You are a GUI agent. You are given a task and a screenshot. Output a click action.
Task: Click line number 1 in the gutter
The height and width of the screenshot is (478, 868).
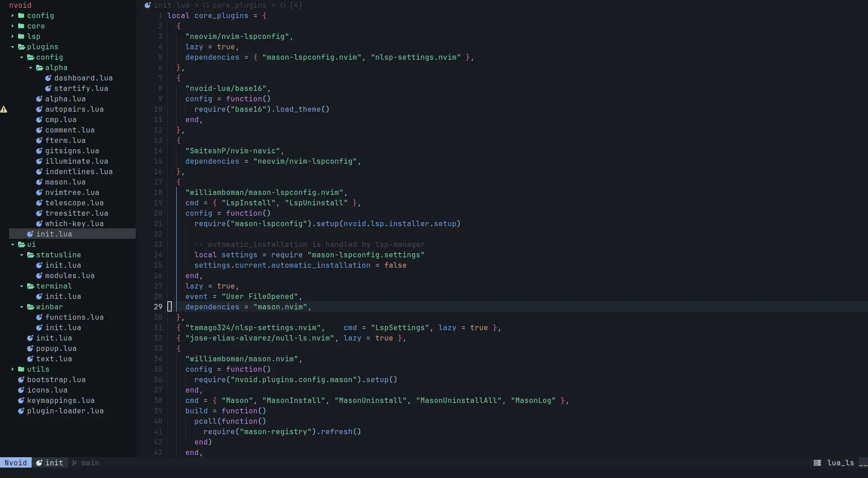click(160, 16)
